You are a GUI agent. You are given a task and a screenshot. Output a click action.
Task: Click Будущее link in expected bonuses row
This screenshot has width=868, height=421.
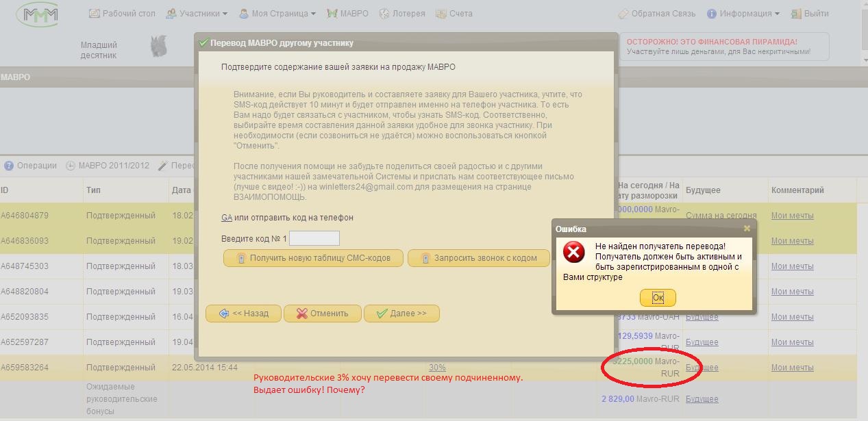coord(702,399)
